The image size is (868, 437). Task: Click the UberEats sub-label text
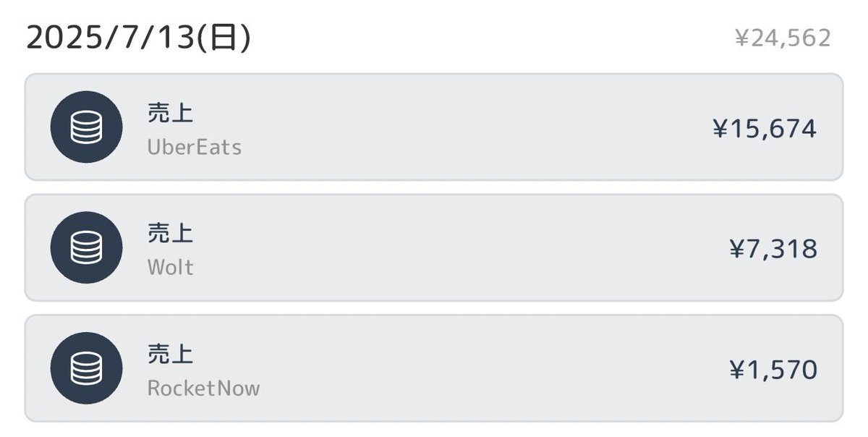click(195, 148)
